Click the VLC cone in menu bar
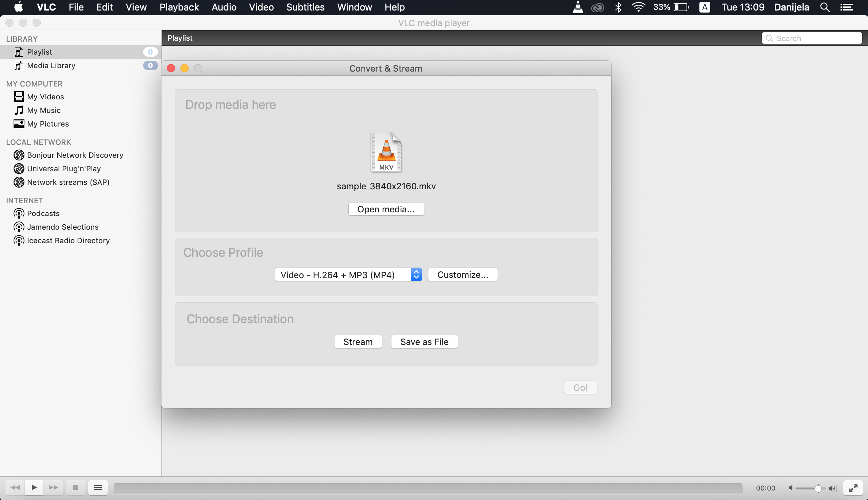Viewport: 868px width, 500px height. point(578,7)
